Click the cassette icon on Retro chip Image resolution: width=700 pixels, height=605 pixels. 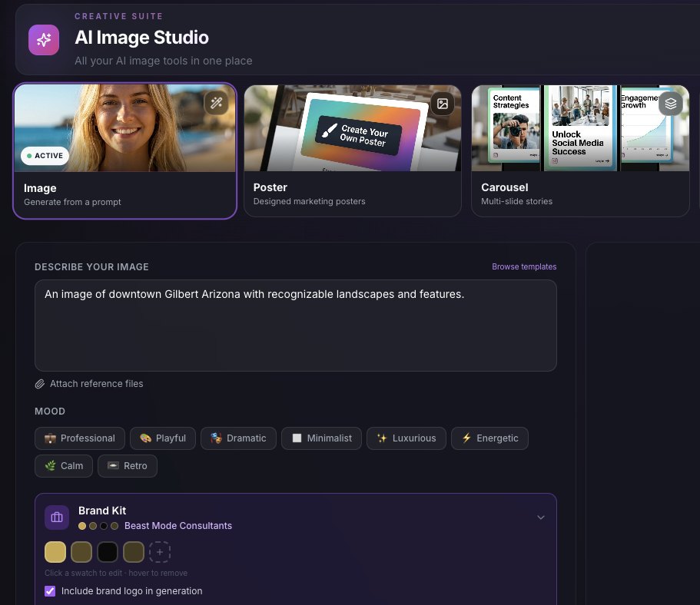114,466
